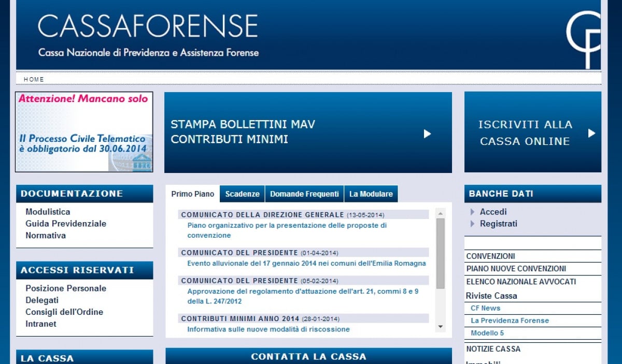Switch to the Scadenze tab
The width and height of the screenshot is (622, 364).
point(242,194)
